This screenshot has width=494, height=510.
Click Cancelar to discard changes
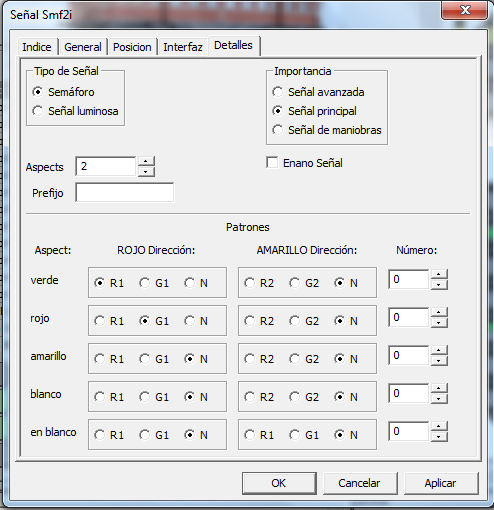pos(359,483)
